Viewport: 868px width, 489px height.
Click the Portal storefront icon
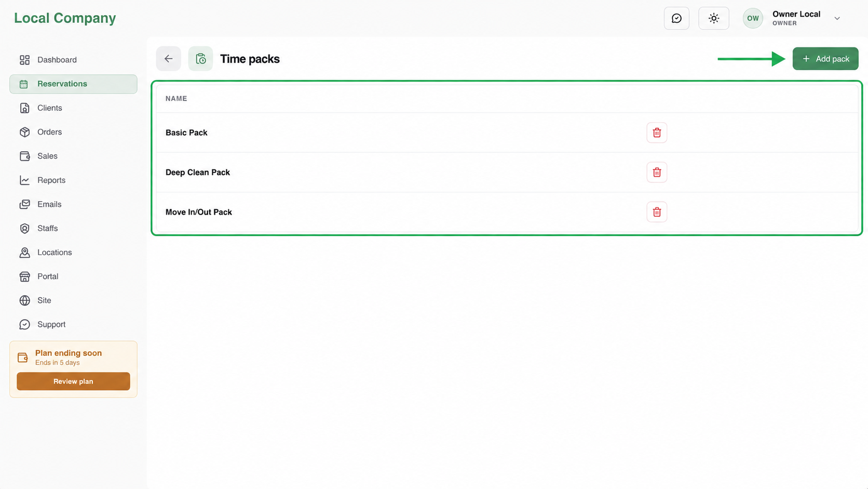click(x=24, y=276)
